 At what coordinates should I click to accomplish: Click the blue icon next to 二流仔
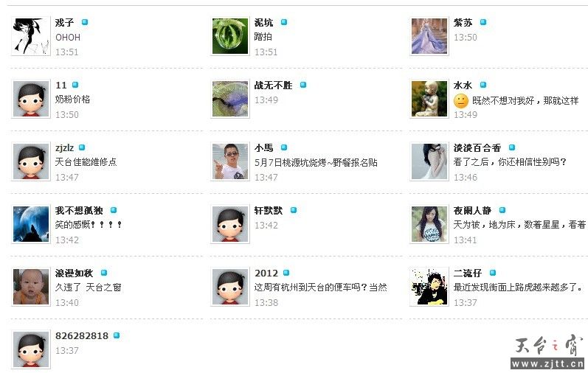click(x=493, y=273)
